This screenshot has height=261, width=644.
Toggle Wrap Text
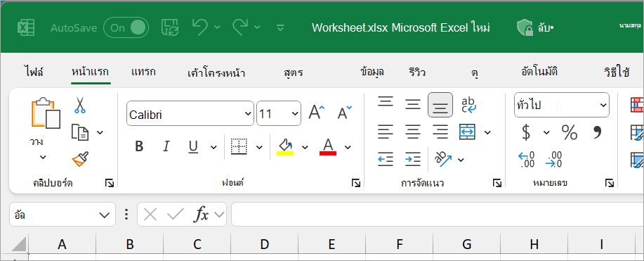468,105
